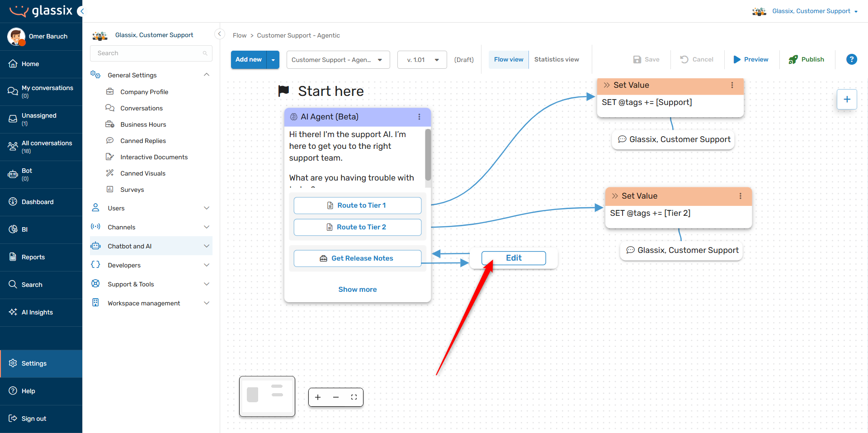Open All conversations list
The image size is (868, 433).
(x=41, y=147)
